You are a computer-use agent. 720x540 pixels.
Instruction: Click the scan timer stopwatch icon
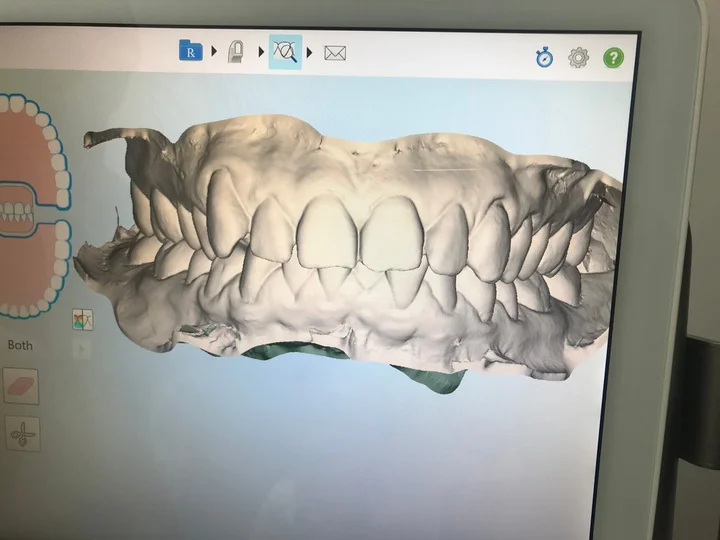pyautogui.click(x=544, y=58)
